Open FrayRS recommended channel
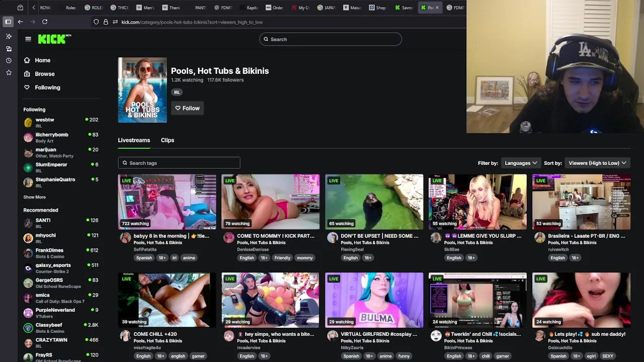644x362 pixels. 60,357
